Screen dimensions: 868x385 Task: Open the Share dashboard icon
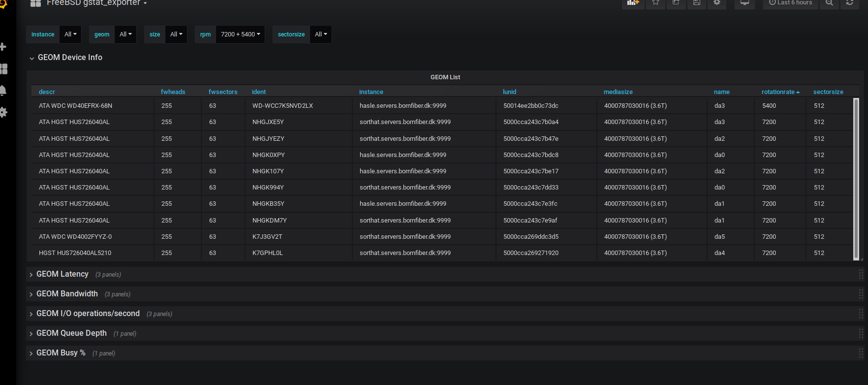point(676,3)
